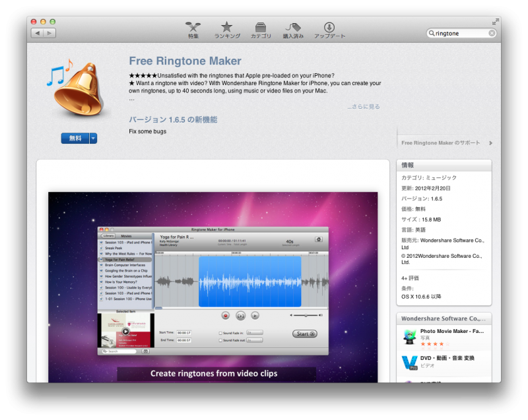Image resolution: width=528 pixels, height=420 pixels.
Task: Click the 情報 panel header
Action: coord(444,165)
